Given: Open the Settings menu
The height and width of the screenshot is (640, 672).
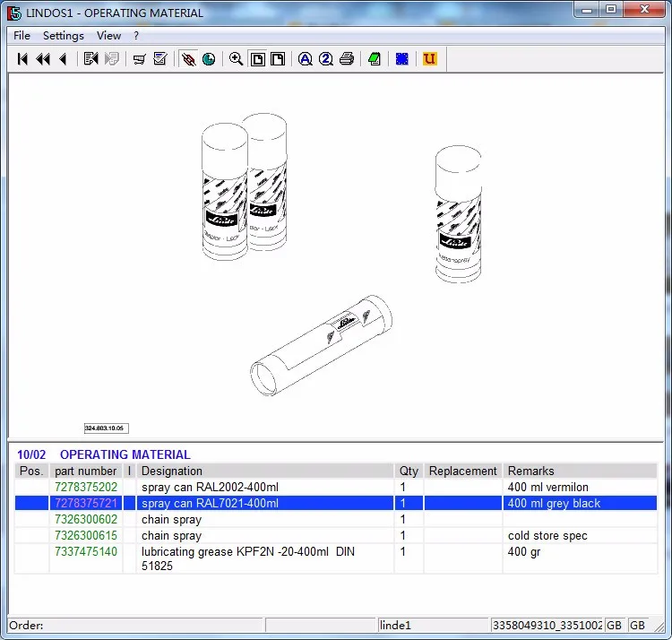Looking at the screenshot, I should tap(64, 36).
